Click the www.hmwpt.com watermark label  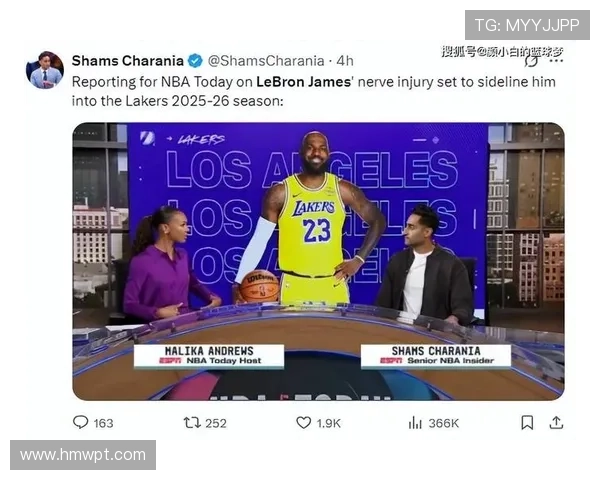[83, 455]
